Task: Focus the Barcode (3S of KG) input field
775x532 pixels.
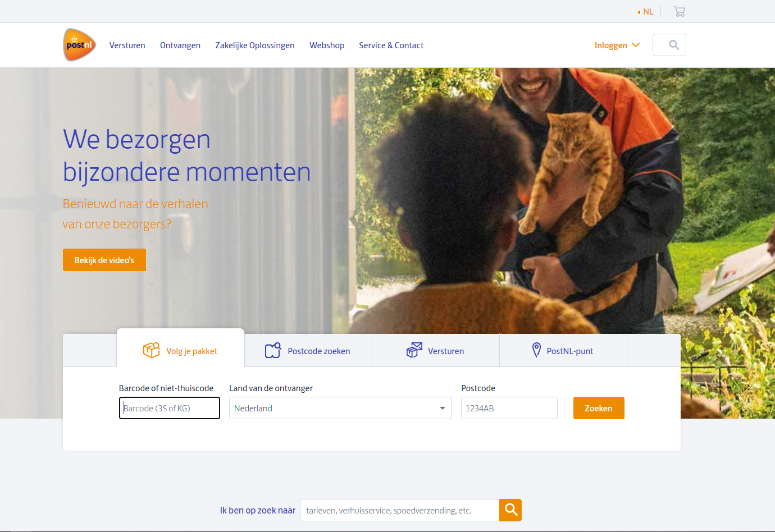Action: pyautogui.click(x=170, y=408)
